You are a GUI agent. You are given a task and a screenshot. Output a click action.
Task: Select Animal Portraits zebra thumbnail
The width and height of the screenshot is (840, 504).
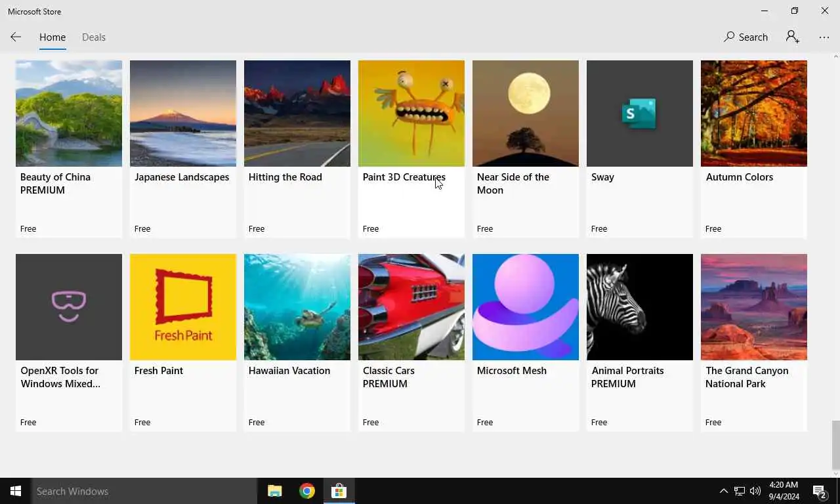coord(640,307)
